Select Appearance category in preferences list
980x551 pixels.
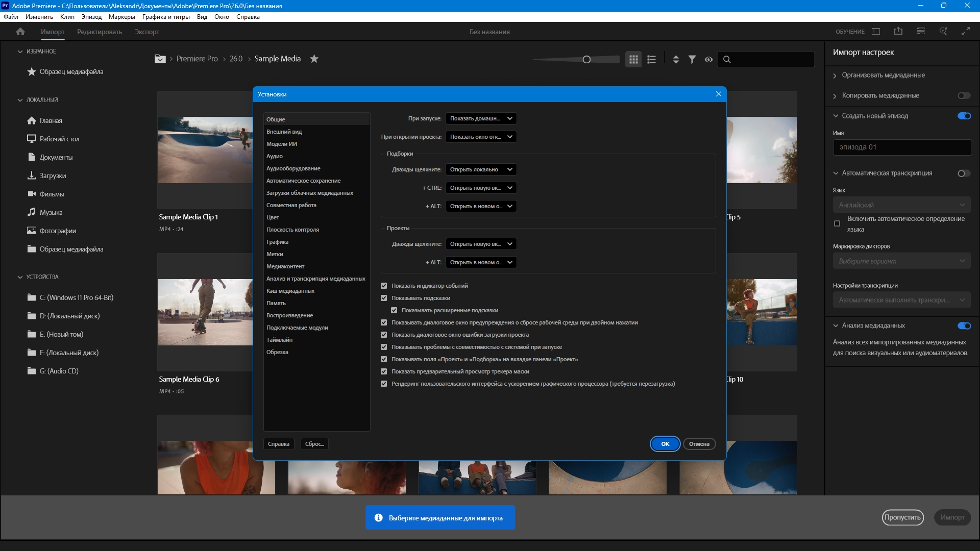(x=284, y=132)
